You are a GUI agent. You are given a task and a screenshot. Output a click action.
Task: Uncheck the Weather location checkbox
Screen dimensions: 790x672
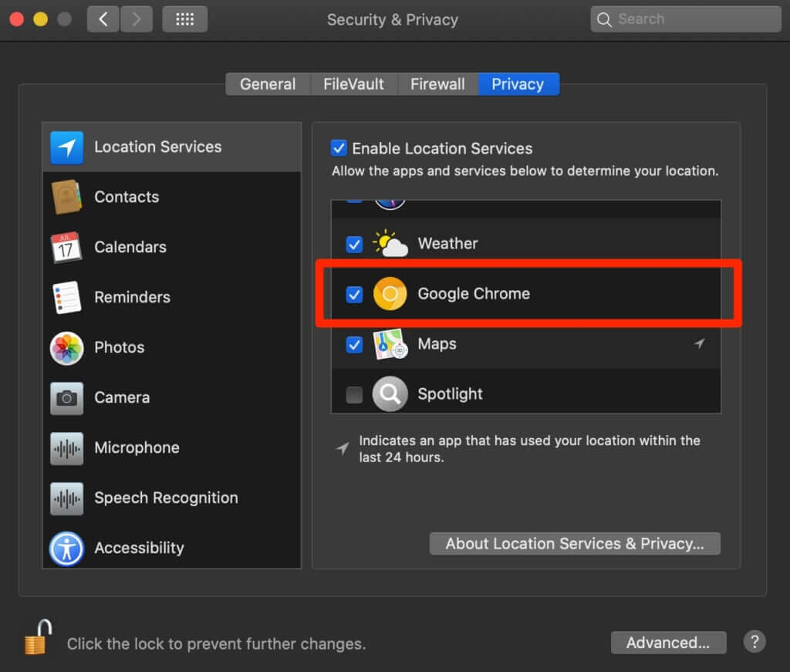click(354, 245)
